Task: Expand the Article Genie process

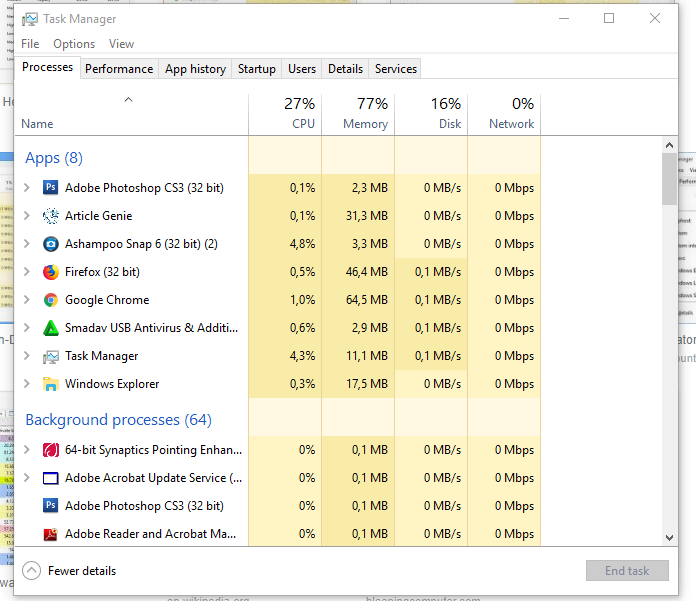Action: pos(27,216)
